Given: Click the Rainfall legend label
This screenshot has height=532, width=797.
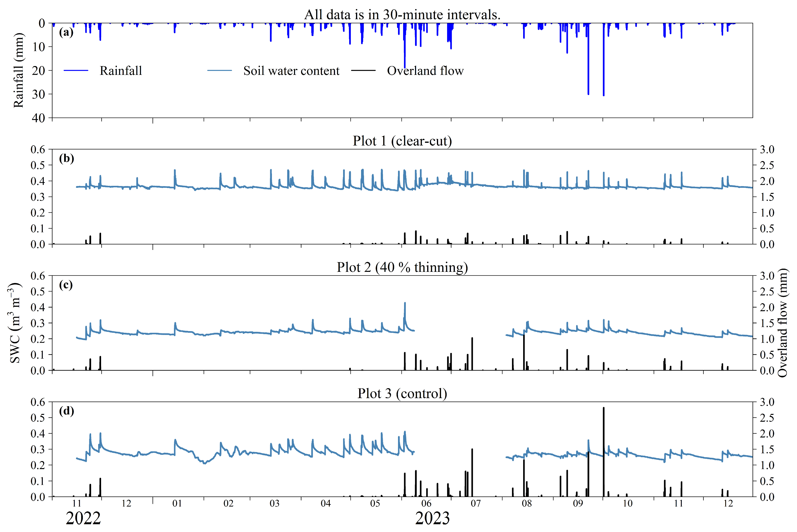Looking at the screenshot, I should (121, 71).
